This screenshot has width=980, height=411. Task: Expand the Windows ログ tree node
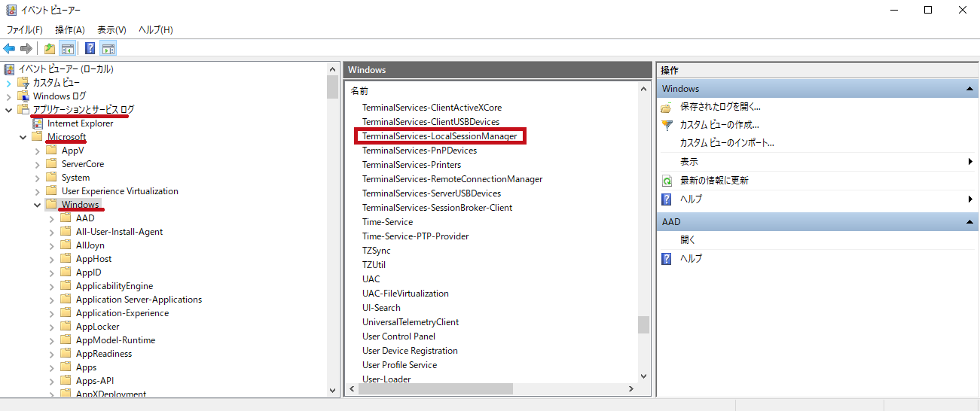pyautogui.click(x=9, y=96)
